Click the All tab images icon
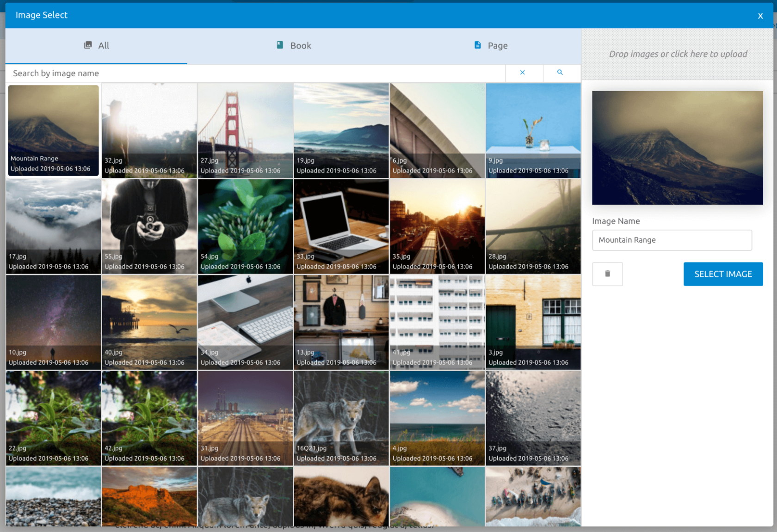777x532 pixels. coord(88,45)
